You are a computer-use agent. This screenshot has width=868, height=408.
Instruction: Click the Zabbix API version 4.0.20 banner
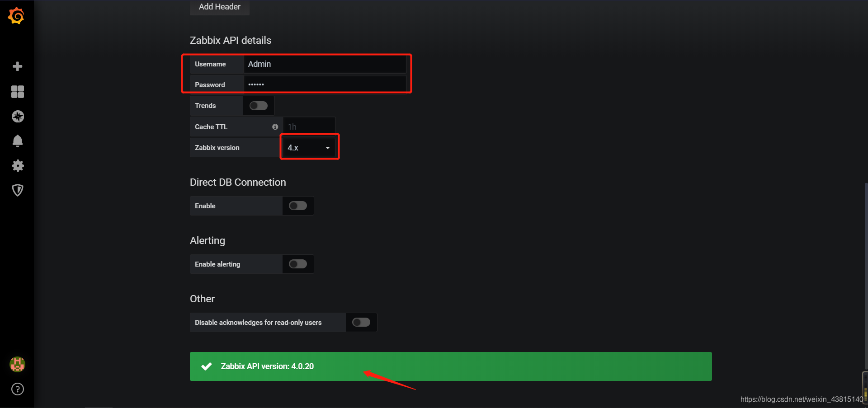(451, 366)
